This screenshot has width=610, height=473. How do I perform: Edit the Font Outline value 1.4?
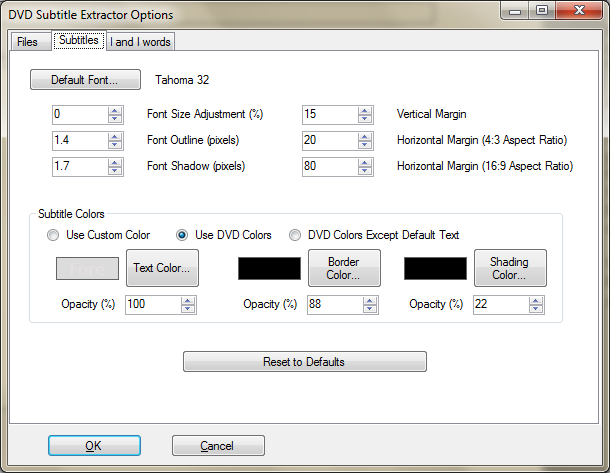point(80,141)
